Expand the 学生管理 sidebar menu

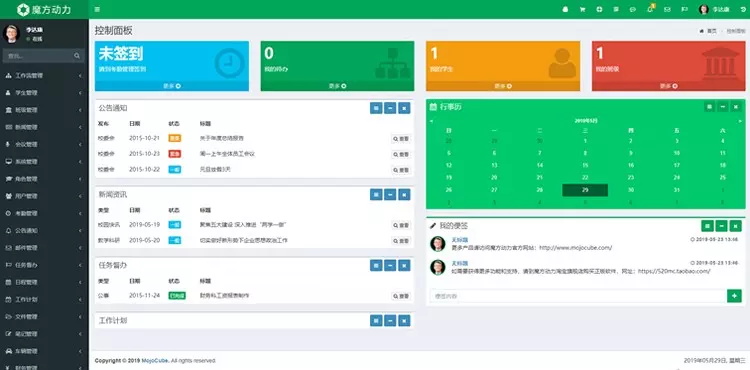tap(44, 93)
